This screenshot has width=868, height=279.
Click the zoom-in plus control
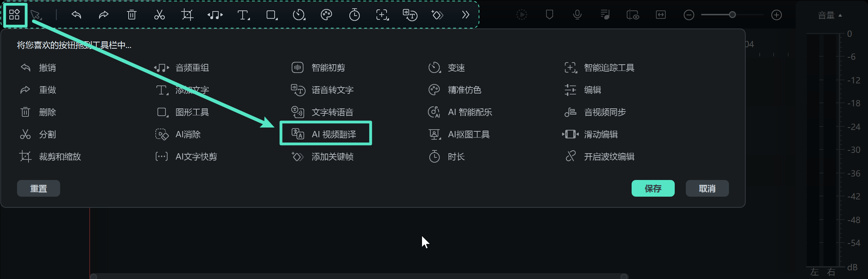(776, 15)
